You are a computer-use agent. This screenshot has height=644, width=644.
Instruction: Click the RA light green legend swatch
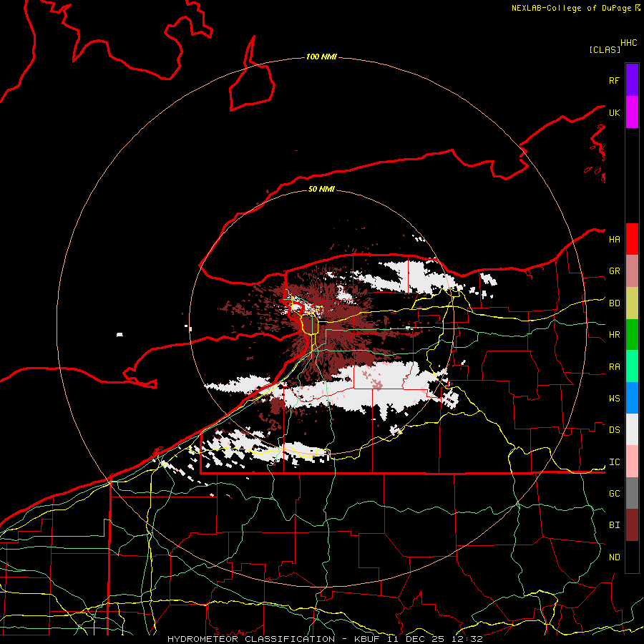click(632, 366)
